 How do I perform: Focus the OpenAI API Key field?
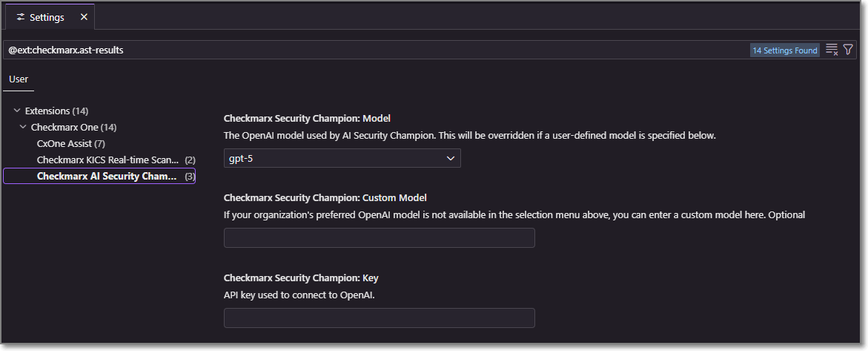379,318
